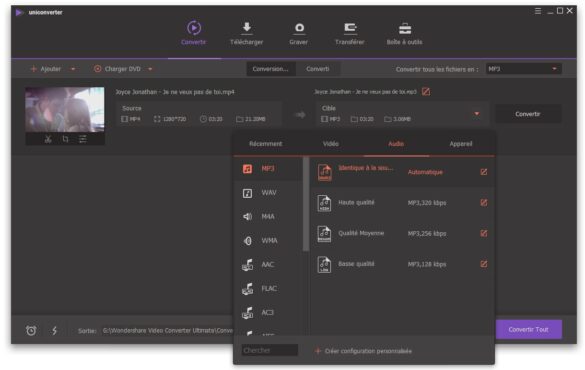This screenshot has width=585, height=370.
Task: Click the scissors trim icon under thumbnail
Action: [48, 139]
